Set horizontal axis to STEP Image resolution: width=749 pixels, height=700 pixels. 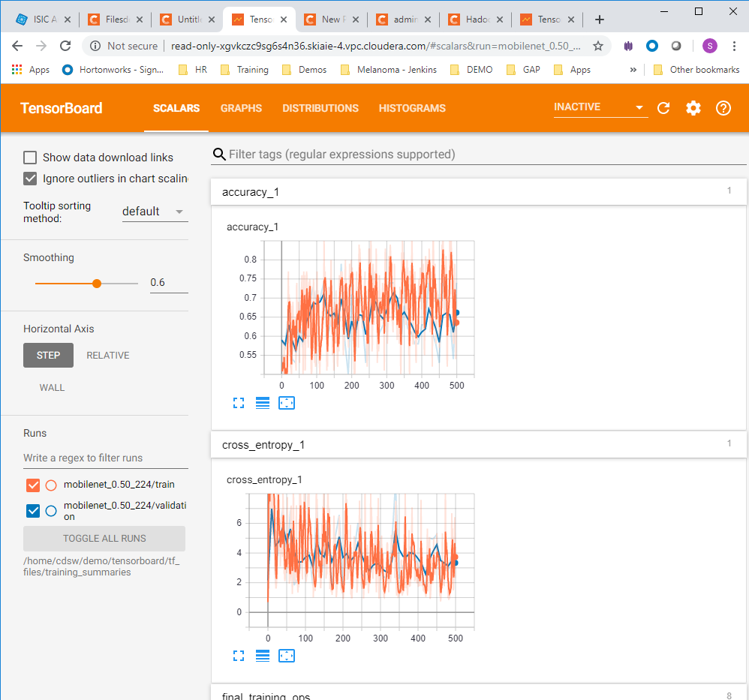[48, 356]
